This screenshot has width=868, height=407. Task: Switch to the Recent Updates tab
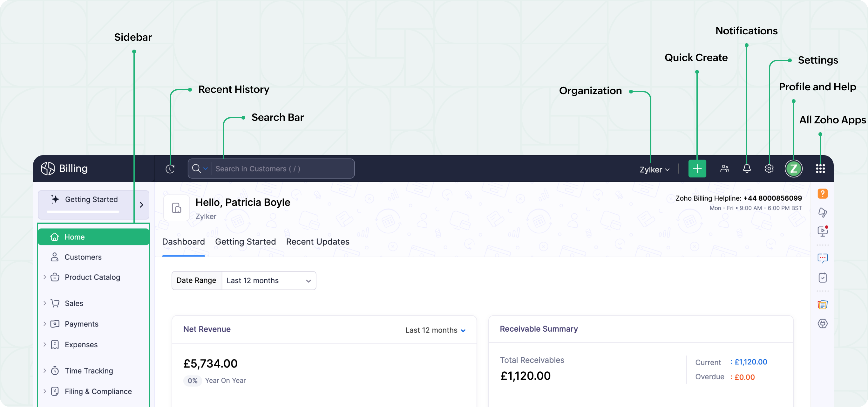317,242
